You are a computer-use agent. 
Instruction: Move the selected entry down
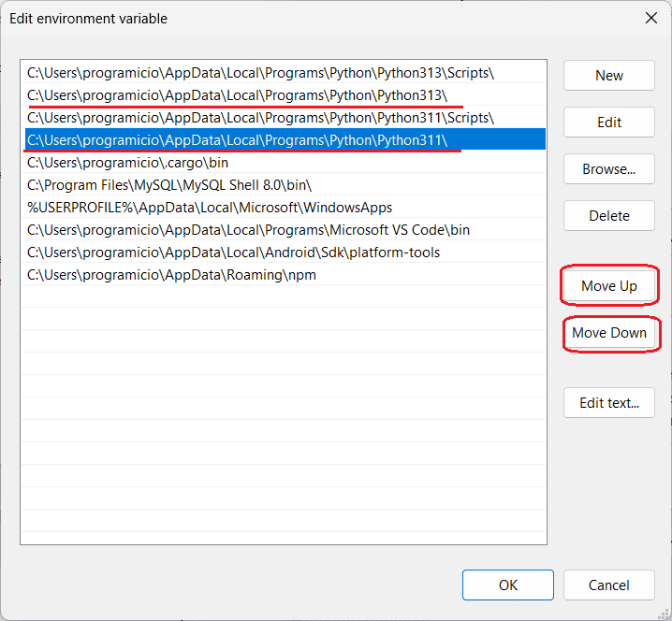click(x=609, y=332)
